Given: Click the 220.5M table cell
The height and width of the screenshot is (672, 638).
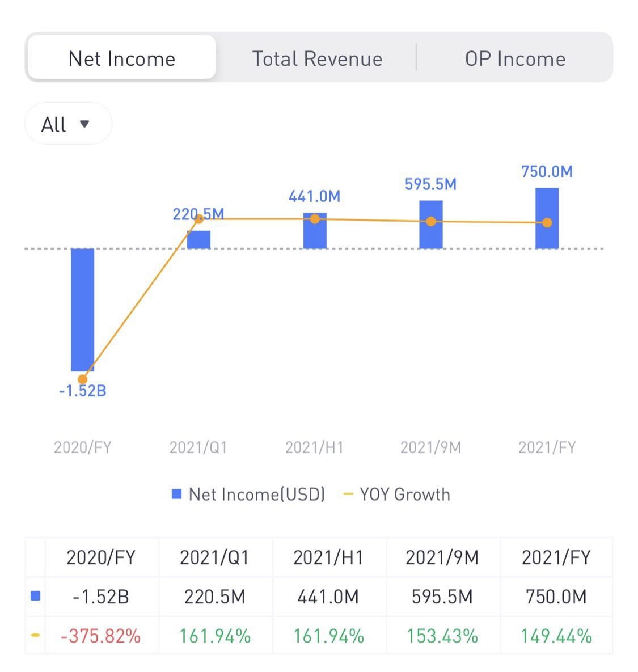Looking at the screenshot, I should pos(215,597).
